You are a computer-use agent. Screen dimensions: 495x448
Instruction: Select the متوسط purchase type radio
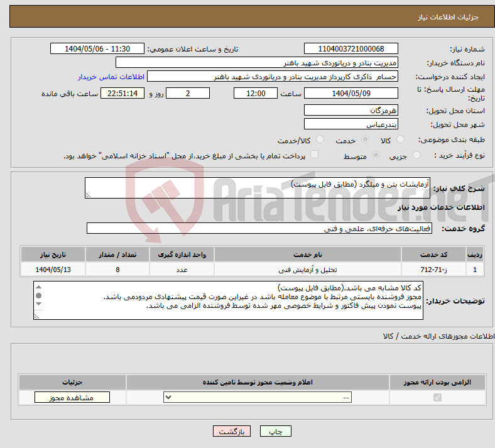point(376,155)
